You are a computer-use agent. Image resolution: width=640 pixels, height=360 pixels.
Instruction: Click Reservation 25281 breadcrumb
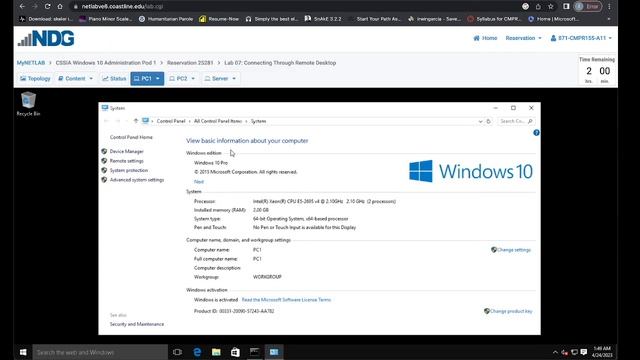point(190,63)
